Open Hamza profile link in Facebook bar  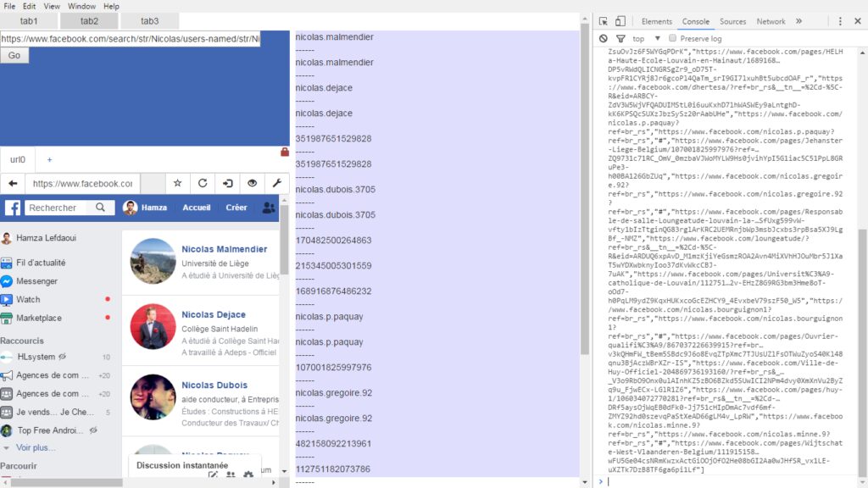click(x=146, y=208)
